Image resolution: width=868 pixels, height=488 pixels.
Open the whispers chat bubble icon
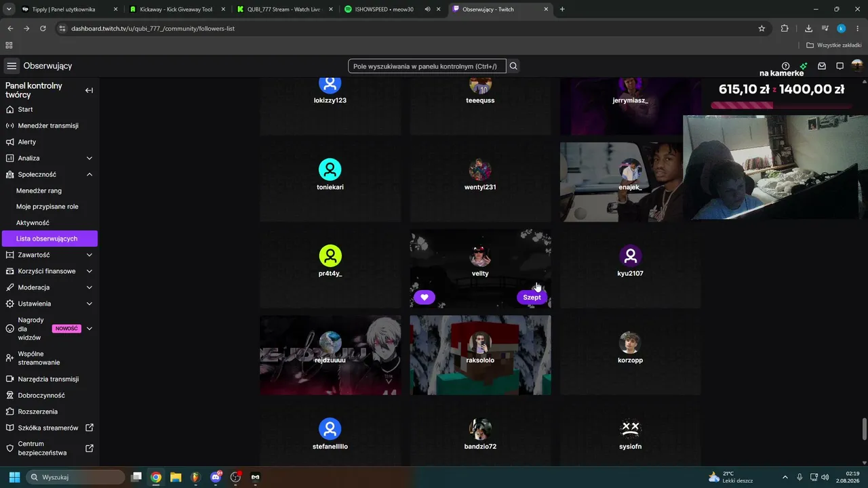pos(840,66)
